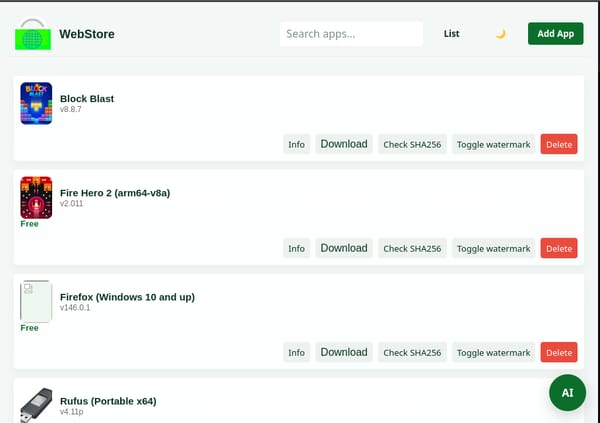Focus the Search apps field

click(x=351, y=34)
